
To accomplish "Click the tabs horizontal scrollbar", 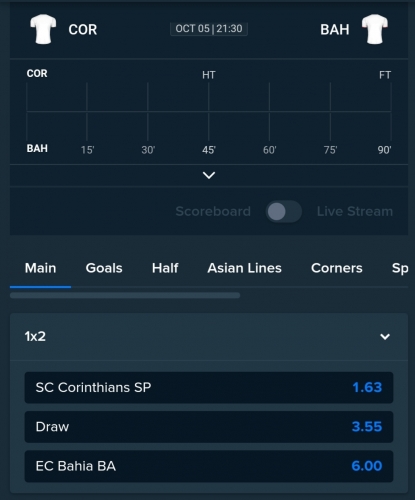I will coord(125,295).
